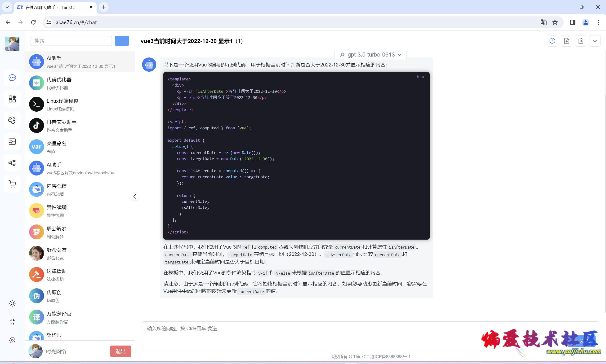Select the 伪原创 assistant
Screen dimensions: 606x364
coord(80,296)
